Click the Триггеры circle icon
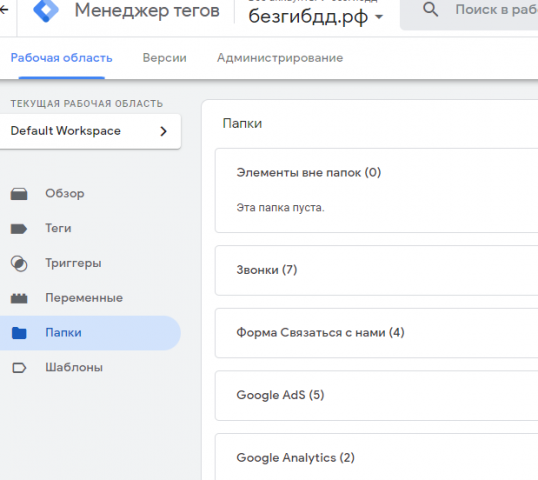Image resolution: width=538 pixels, height=480 pixels. 19,264
